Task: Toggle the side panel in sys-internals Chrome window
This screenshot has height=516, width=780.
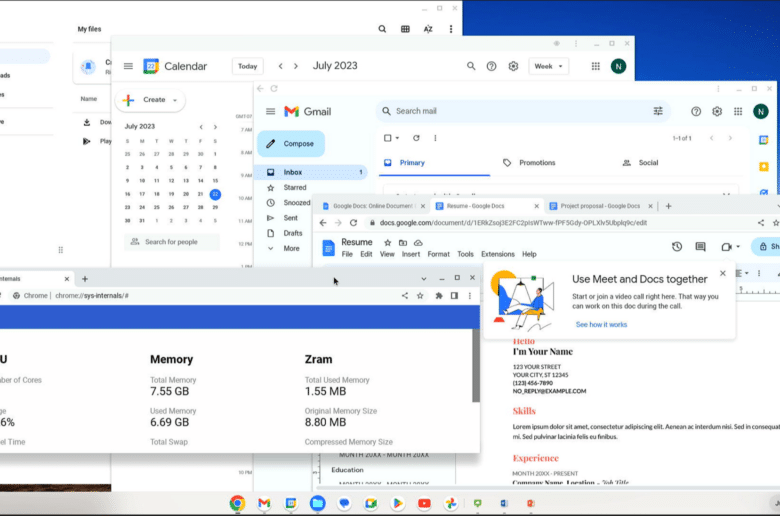Action: coord(454,296)
